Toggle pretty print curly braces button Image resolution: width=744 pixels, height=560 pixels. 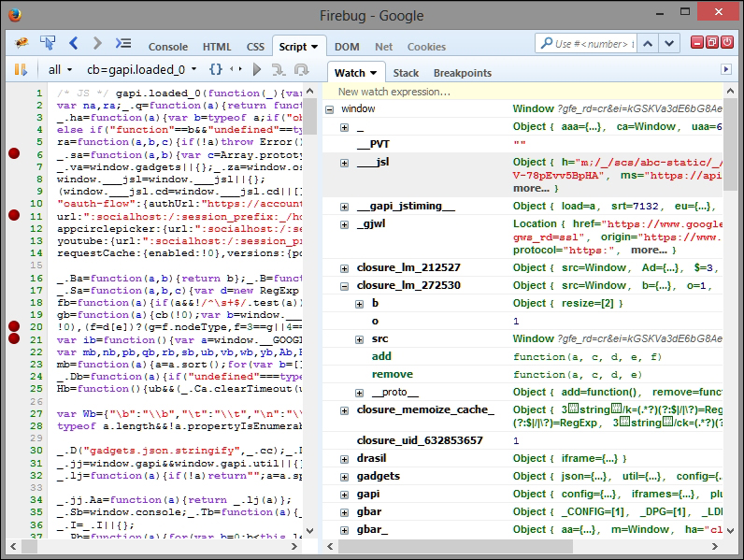click(216, 69)
